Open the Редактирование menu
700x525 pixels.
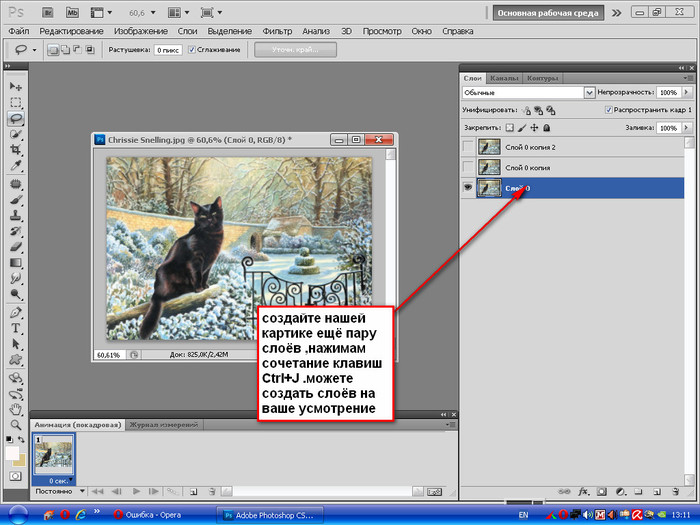[71, 31]
